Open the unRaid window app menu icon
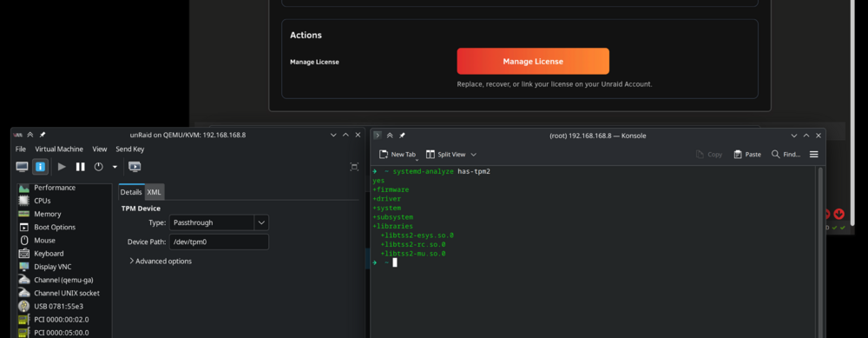 [17, 135]
